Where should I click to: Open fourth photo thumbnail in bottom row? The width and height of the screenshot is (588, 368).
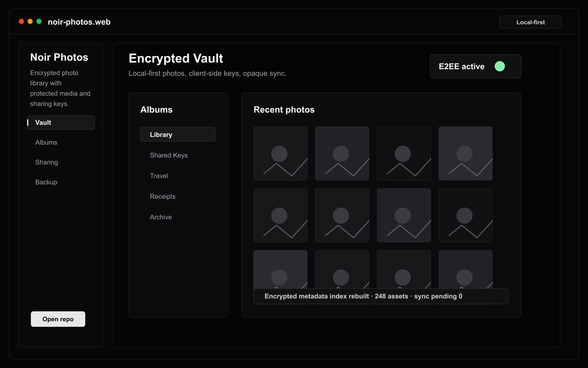pos(466,269)
